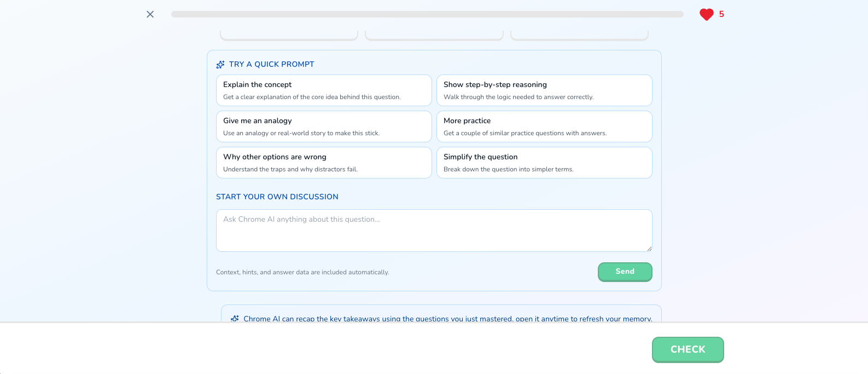Screen dimensions: 868x374
Task: Pick the Give me an analogy prompt
Action: coord(324,126)
